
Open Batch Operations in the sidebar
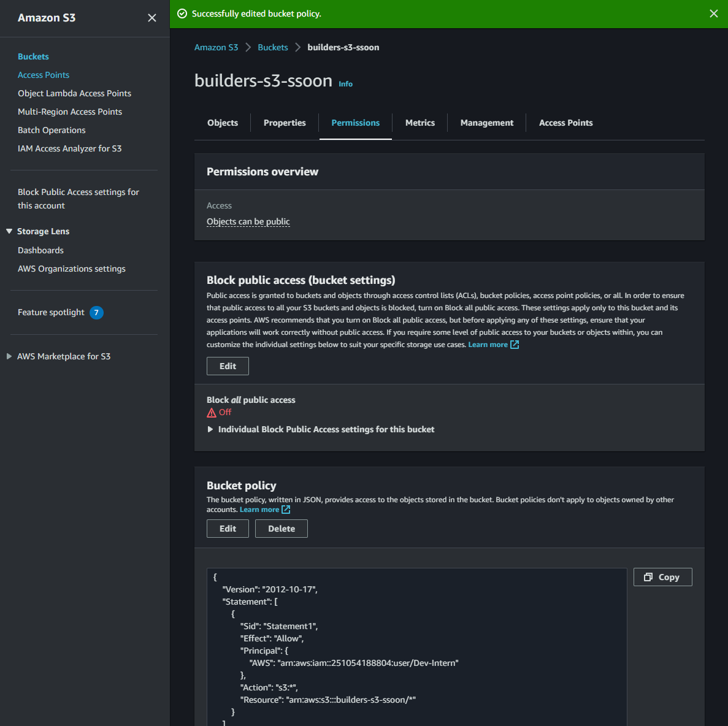[52, 130]
